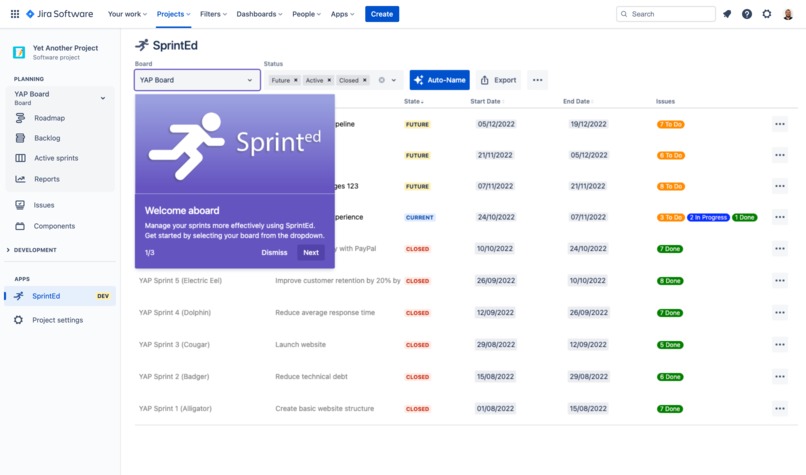Open the app switcher grid icon
This screenshot has height=475, width=806.
click(15, 14)
